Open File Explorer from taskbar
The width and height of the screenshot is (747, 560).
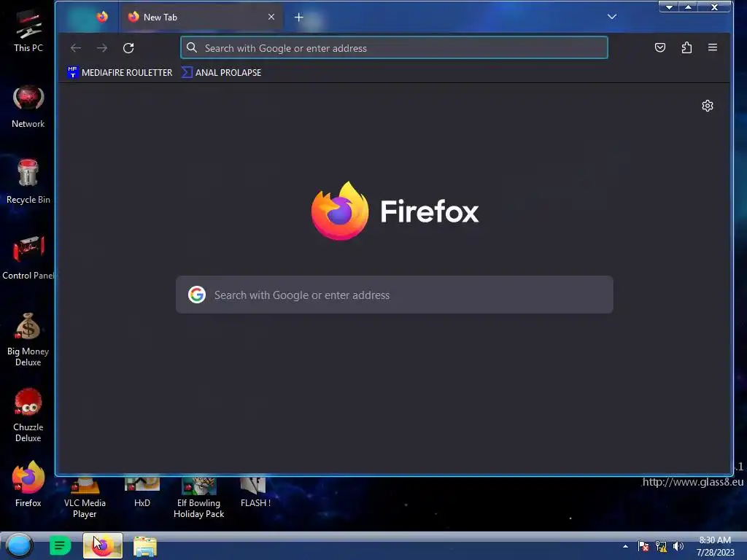point(145,546)
